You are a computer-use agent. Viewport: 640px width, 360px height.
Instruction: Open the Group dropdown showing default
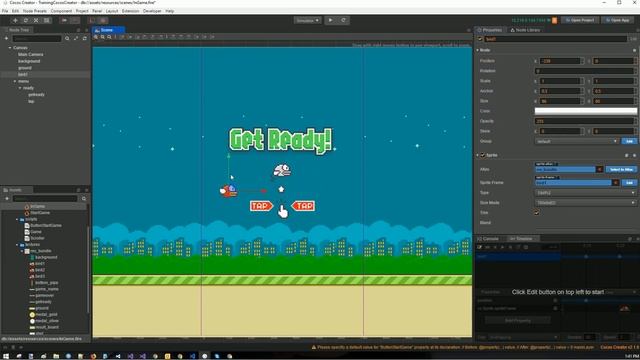576,141
